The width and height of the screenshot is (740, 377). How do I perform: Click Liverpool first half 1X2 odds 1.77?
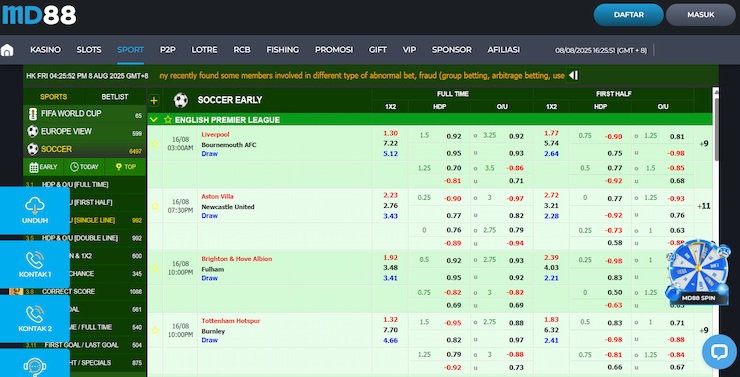551,134
